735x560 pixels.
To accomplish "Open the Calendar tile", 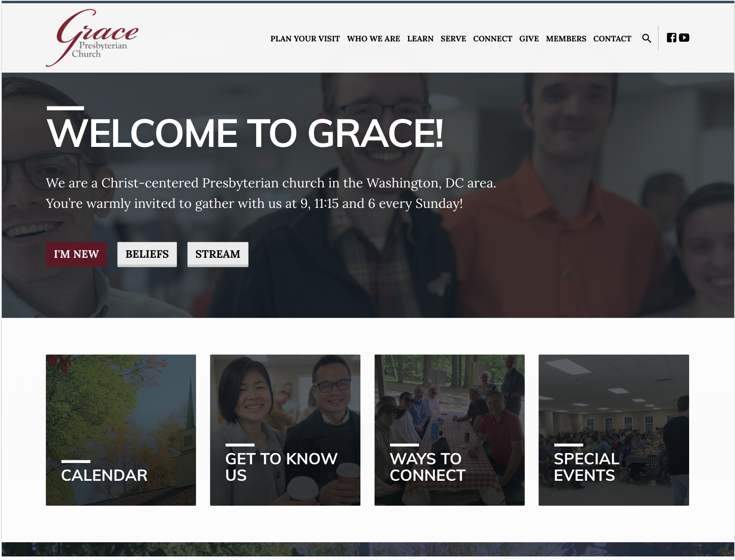I will (x=121, y=430).
